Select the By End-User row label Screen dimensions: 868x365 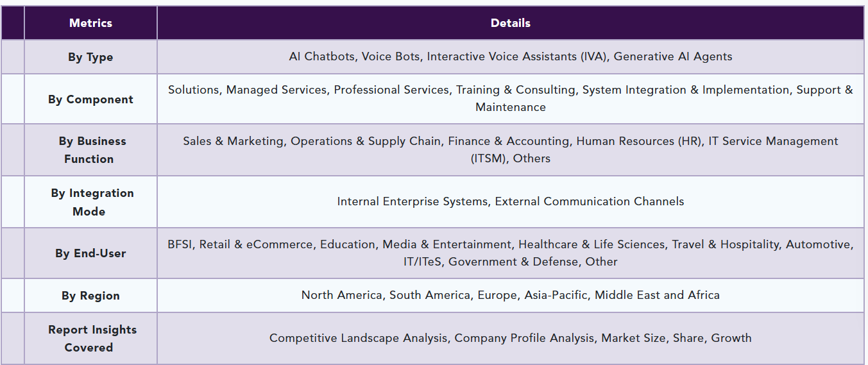pyautogui.click(x=90, y=253)
